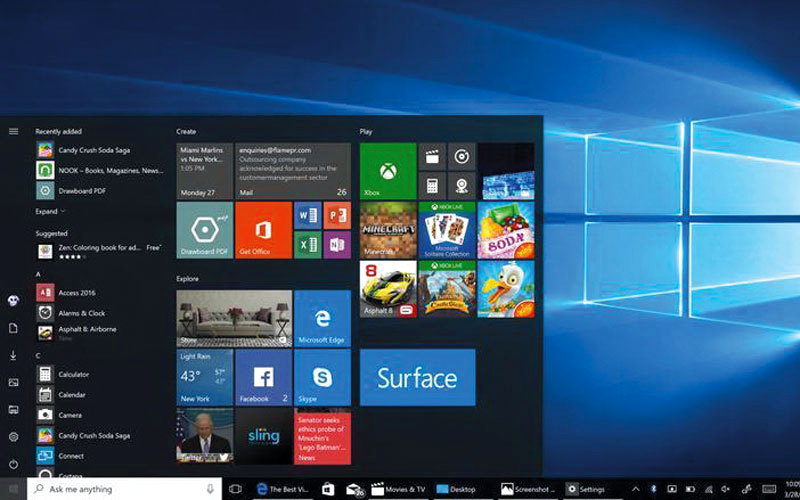Image resolution: width=800 pixels, height=500 pixels.
Task: Select Calculator from the app list
Action: [x=73, y=374]
